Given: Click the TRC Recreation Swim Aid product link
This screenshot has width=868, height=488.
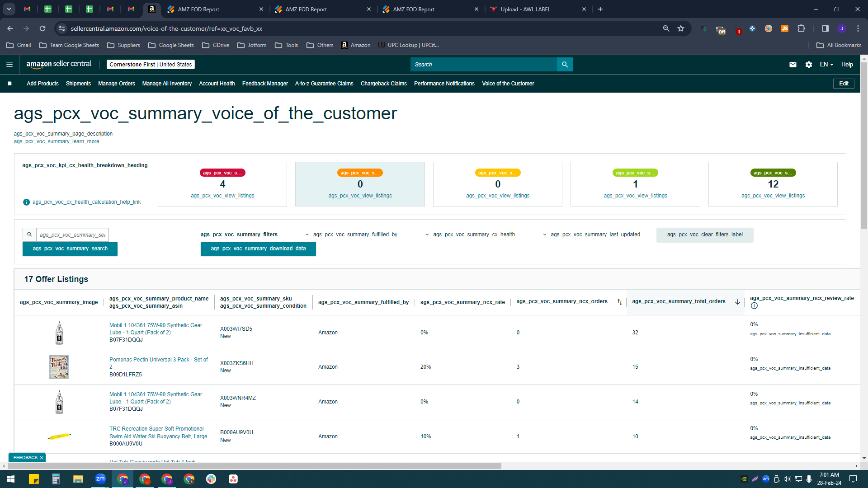Looking at the screenshot, I should (158, 433).
